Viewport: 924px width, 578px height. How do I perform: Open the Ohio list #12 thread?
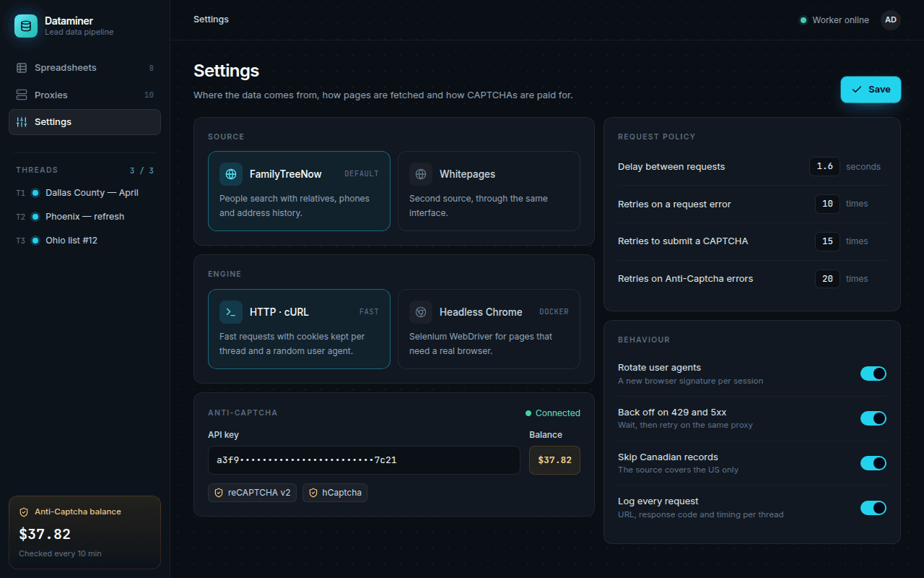(84, 241)
